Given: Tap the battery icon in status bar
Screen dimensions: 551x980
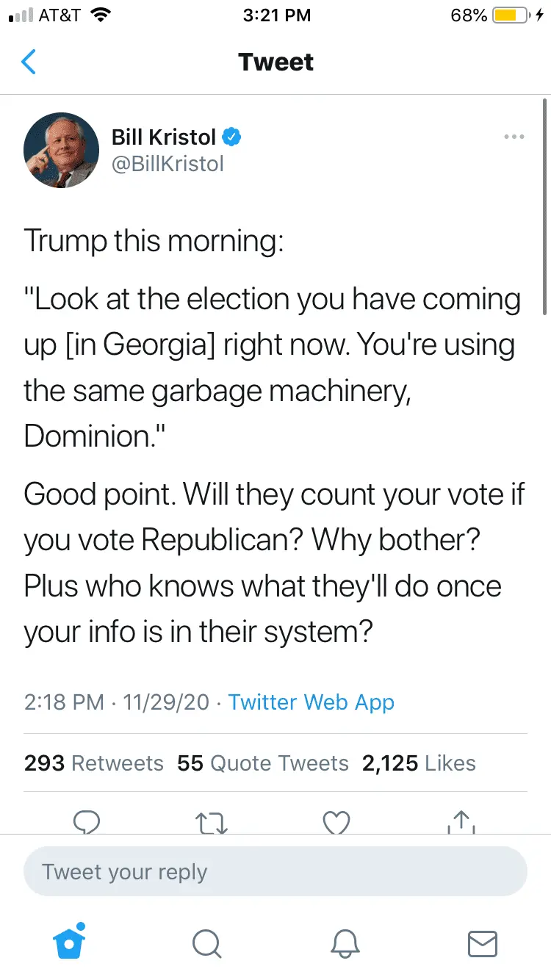Looking at the screenshot, I should [510, 15].
